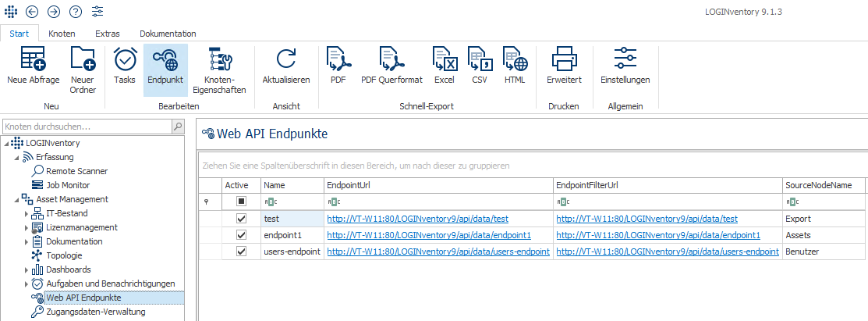Expand Aufgaben und Benachrichtigungen node
Viewport: 868px width, 321px height.
[x=26, y=284]
